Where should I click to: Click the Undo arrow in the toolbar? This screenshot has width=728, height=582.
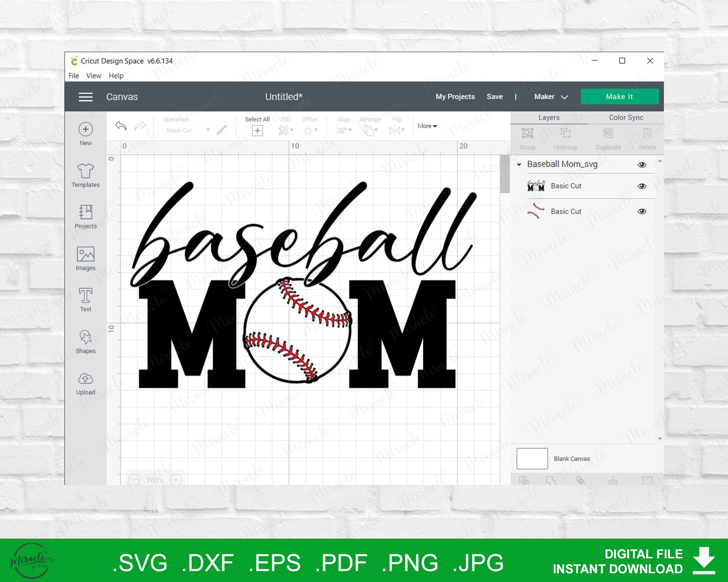pos(120,126)
